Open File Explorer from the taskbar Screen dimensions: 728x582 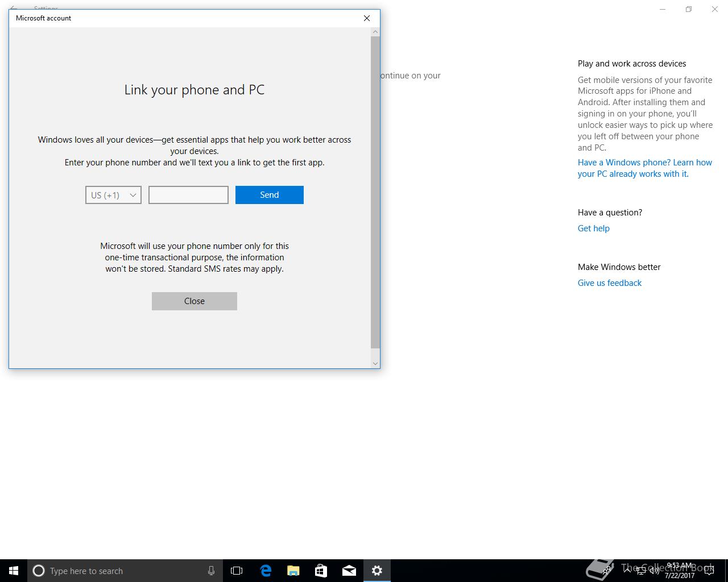click(x=293, y=571)
